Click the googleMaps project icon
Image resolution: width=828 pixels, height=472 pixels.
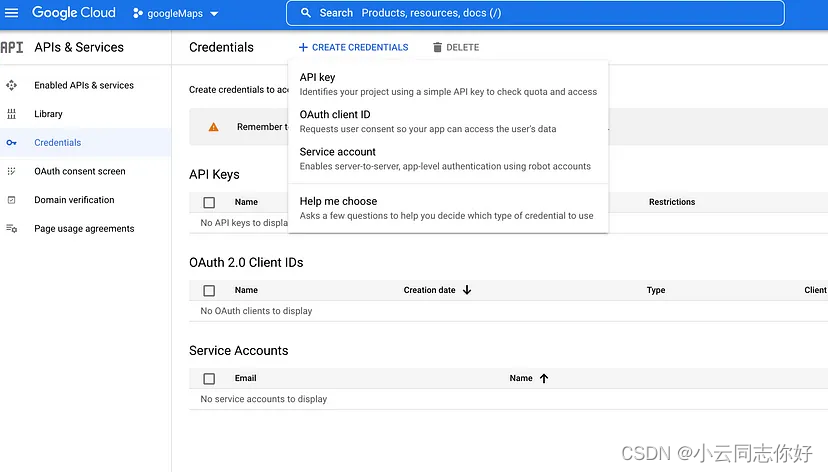click(x=138, y=13)
